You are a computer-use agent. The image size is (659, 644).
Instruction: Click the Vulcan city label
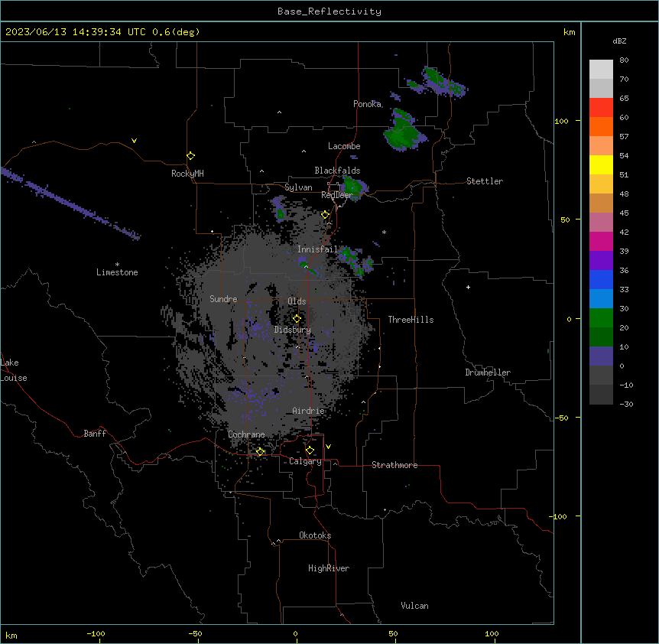pos(415,606)
